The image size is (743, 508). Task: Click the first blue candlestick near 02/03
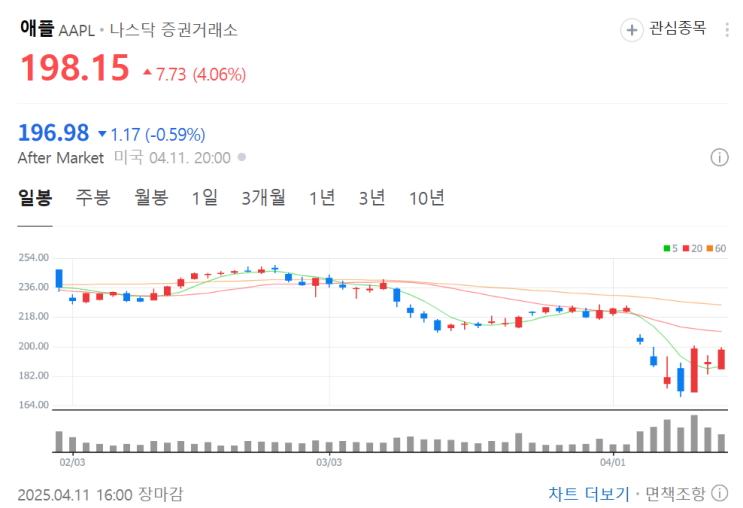(x=59, y=279)
